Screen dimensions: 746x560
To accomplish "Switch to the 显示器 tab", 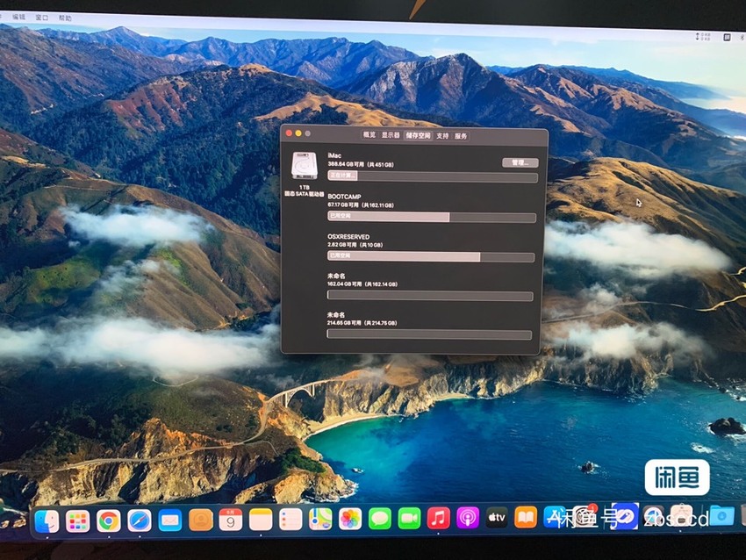I will pyautogui.click(x=391, y=135).
